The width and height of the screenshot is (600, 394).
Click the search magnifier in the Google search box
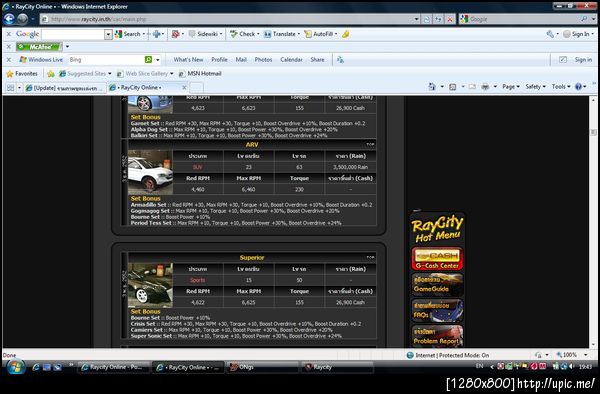[x=584, y=19]
